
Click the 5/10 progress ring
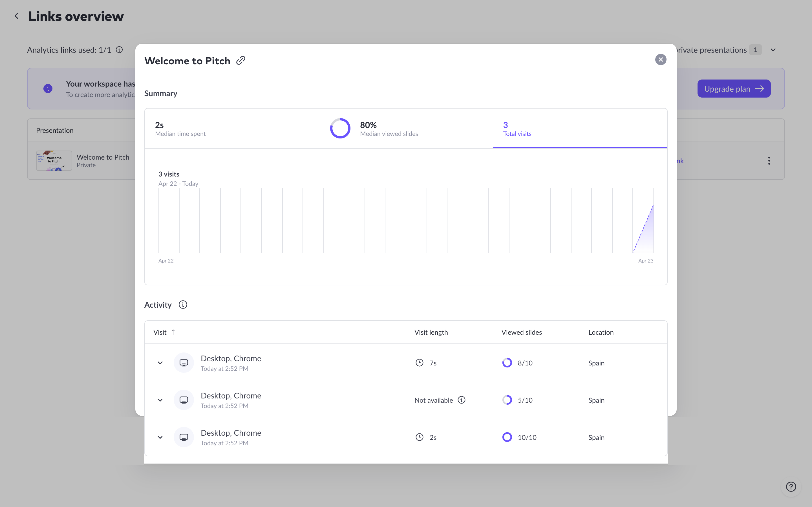(x=507, y=400)
